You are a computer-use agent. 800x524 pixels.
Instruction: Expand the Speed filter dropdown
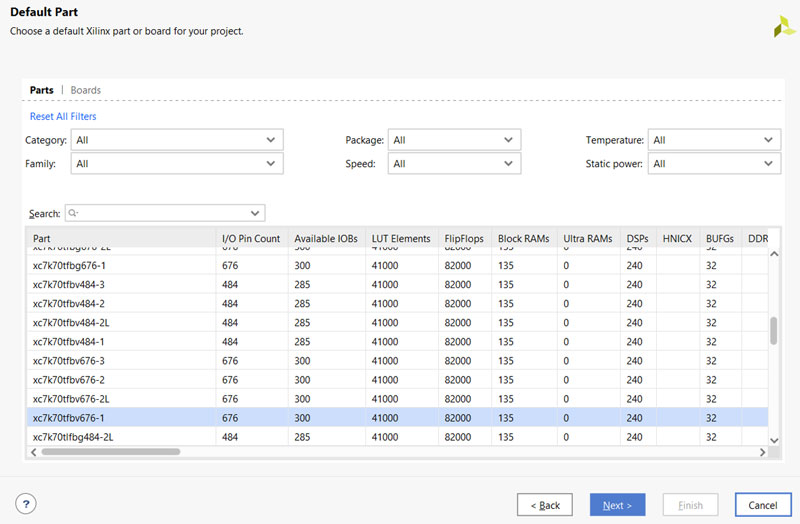click(454, 163)
